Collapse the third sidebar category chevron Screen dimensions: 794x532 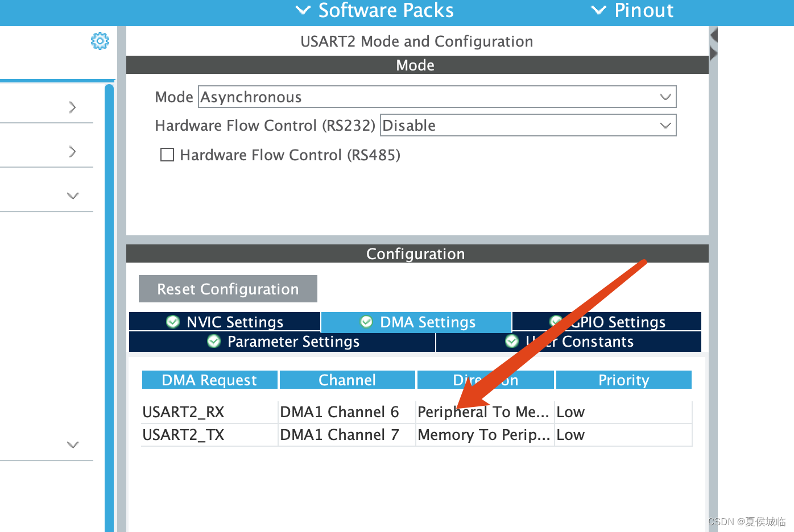click(x=73, y=196)
